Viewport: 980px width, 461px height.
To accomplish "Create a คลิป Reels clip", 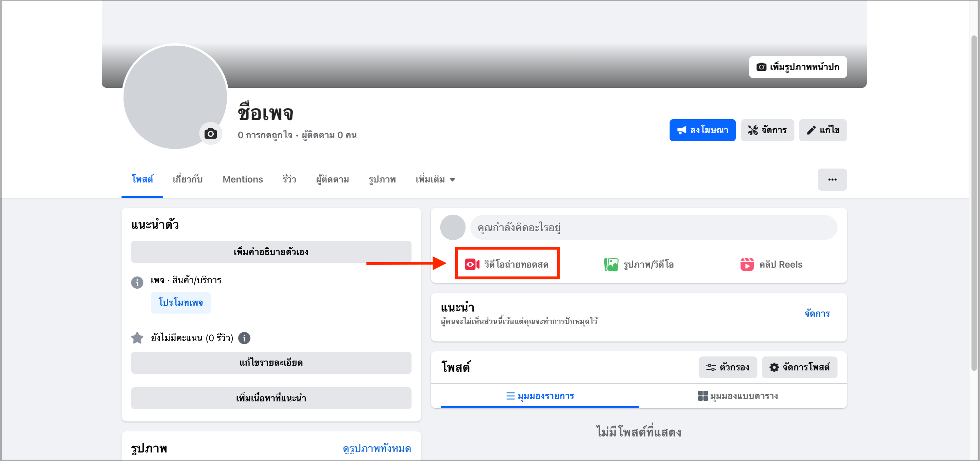I will [771, 264].
